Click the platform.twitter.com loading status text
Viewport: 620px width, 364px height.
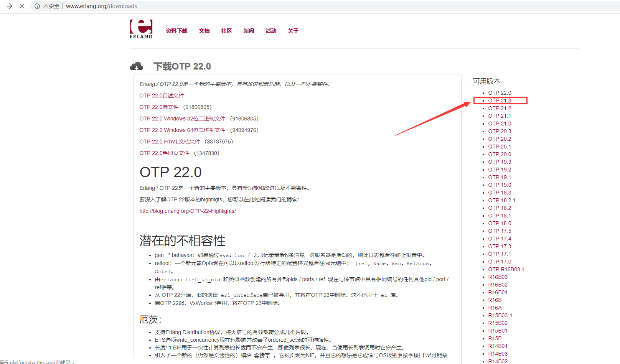[37, 362]
